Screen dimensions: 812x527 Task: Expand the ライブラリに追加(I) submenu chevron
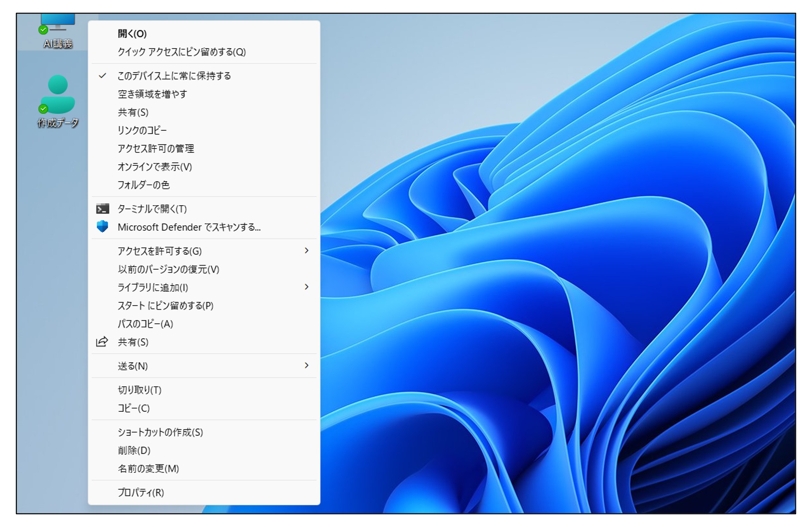click(x=306, y=287)
